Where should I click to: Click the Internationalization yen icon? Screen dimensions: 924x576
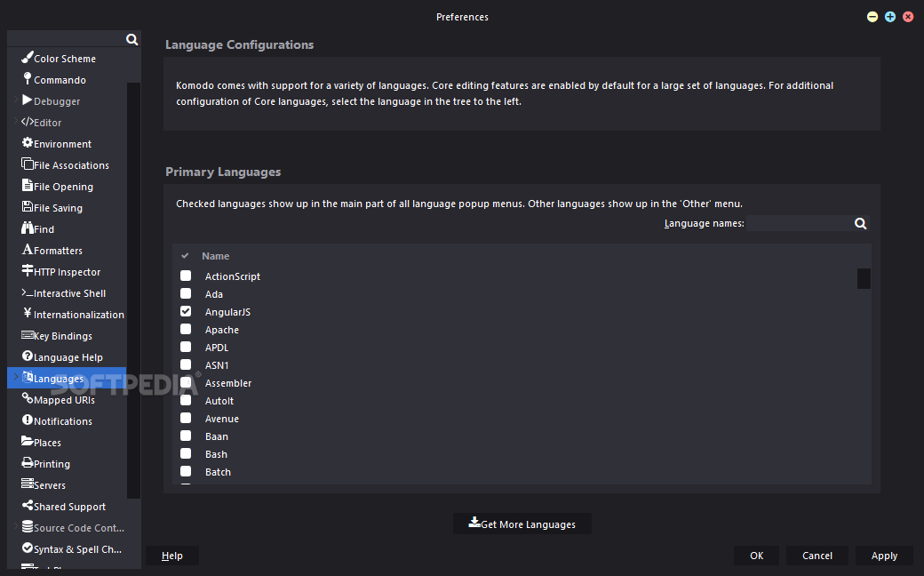[28, 313]
